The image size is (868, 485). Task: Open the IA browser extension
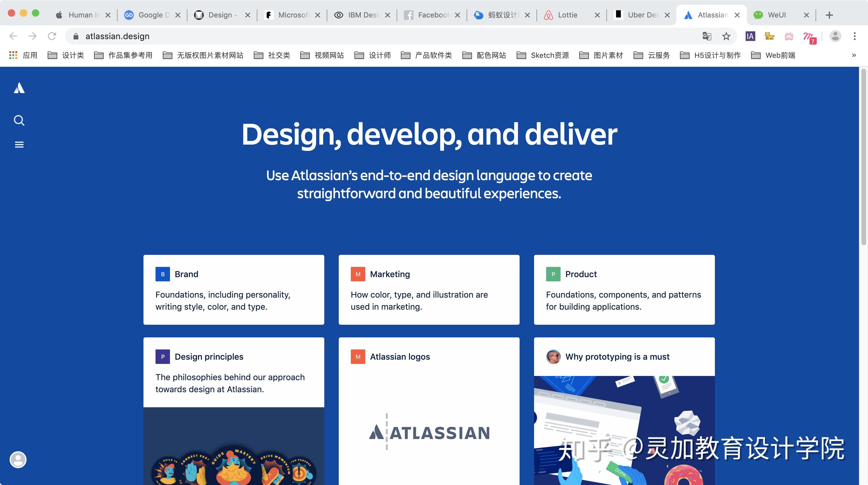click(x=750, y=36)
